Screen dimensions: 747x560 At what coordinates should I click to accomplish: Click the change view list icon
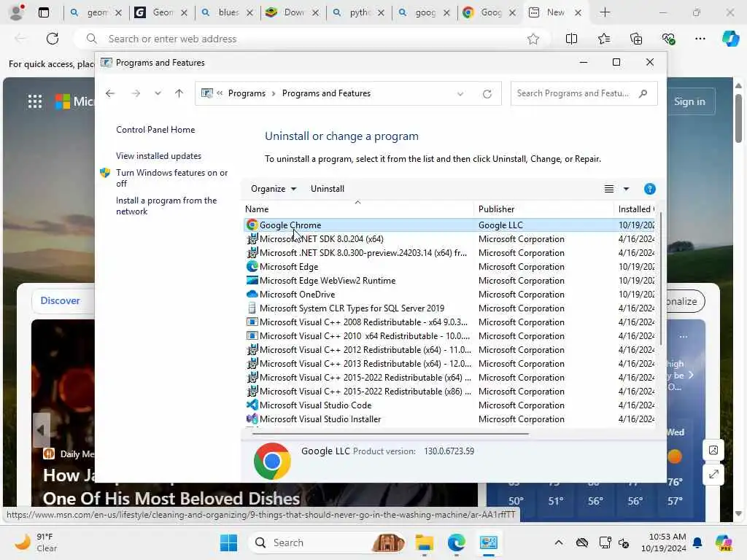click(609, 189)
